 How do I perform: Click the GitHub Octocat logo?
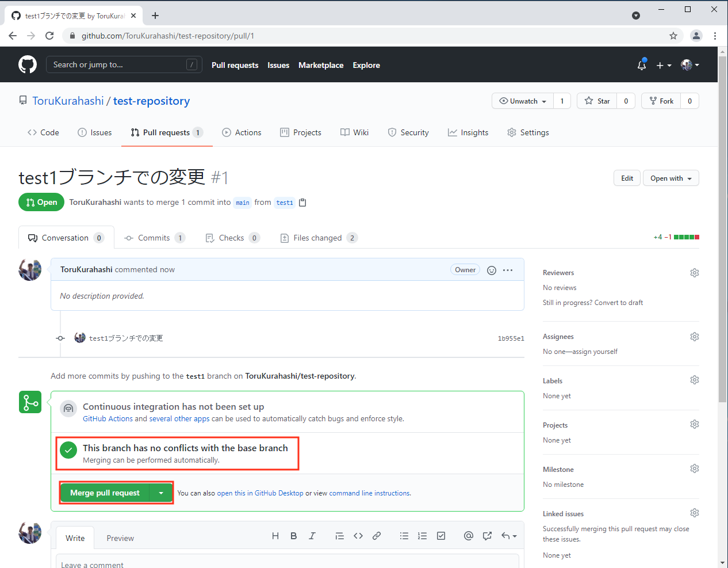[x=28, y=64]
